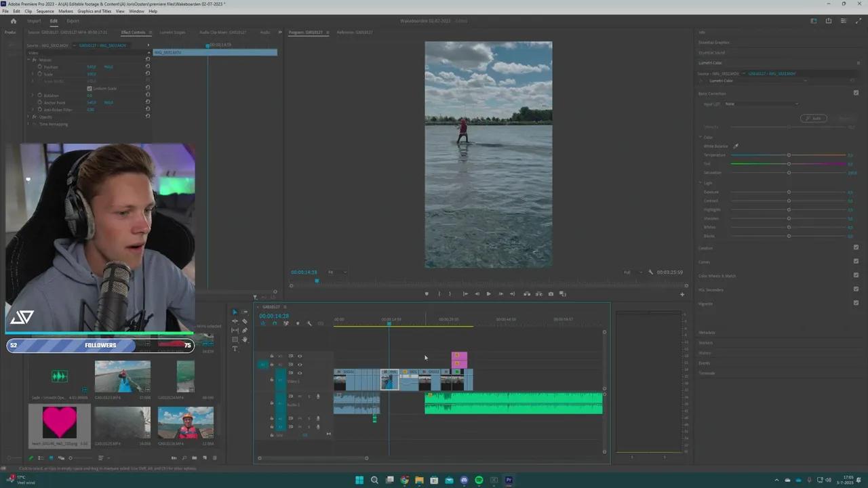Image resolution: width=868 pixels, height=488 pixels.
Task: Expand the Scale parameter
Action: (x=33, y=74)
